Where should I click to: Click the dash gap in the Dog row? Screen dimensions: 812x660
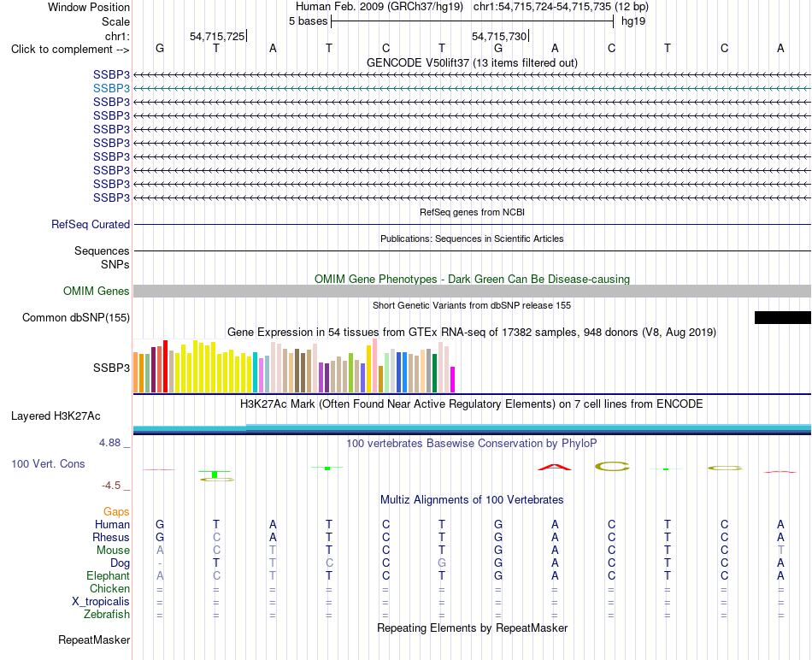point(160,563)
